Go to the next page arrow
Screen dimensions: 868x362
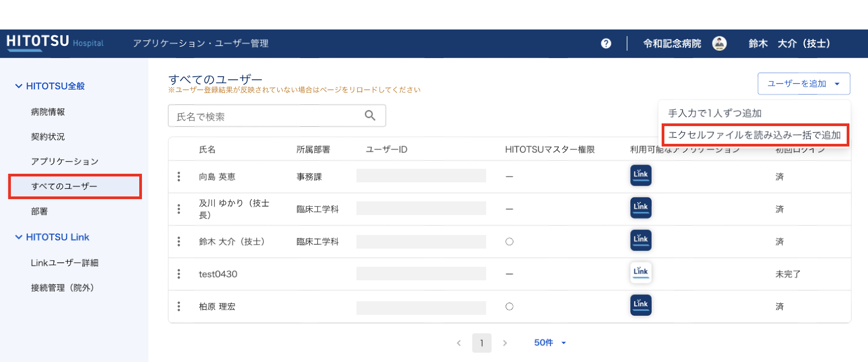(505, 343)
